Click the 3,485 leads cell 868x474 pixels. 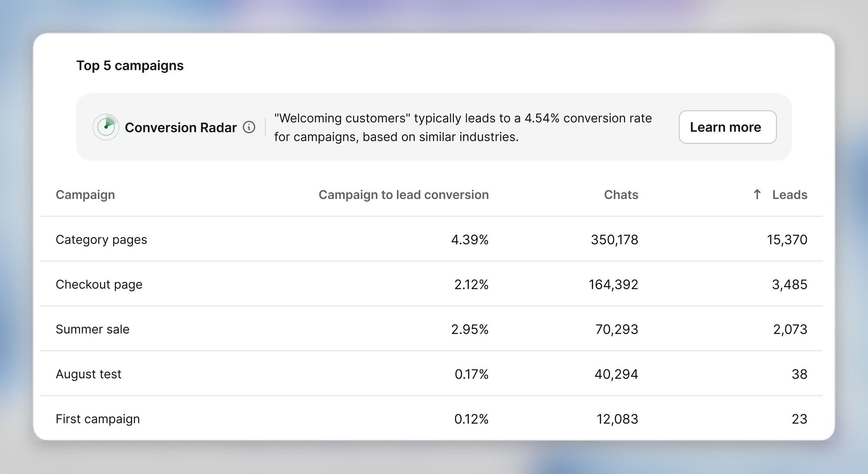point(790,284)
